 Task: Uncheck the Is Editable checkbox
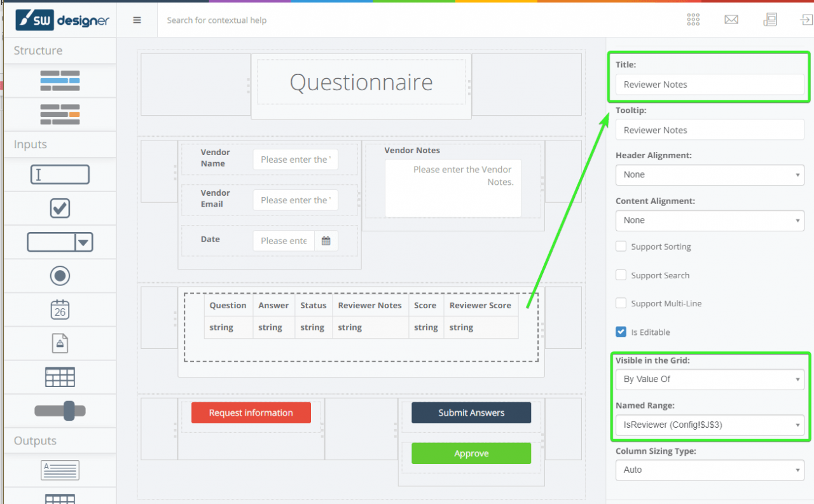(621, 332)
